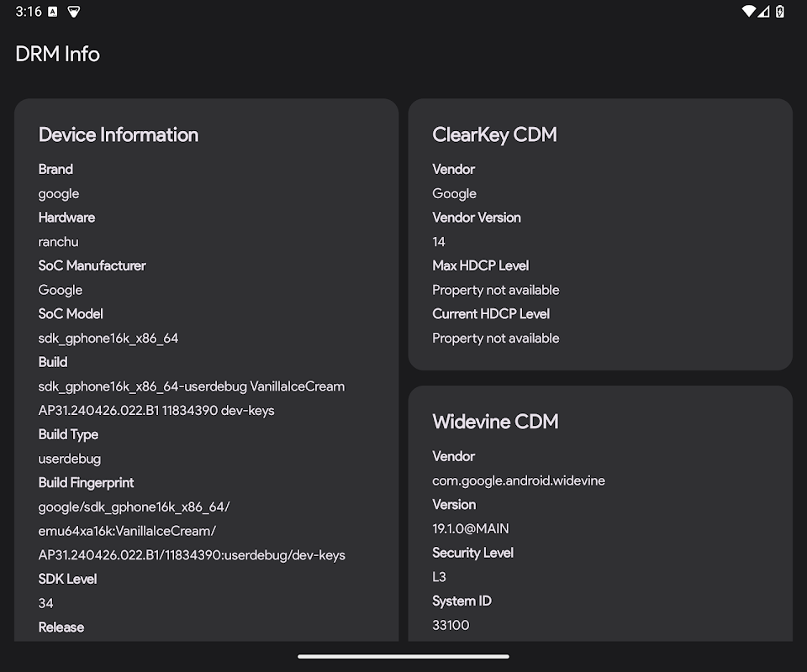This screenshot has height=672, width=807.
Task: Select the Device Information card heading
Action: coord(119,134)
